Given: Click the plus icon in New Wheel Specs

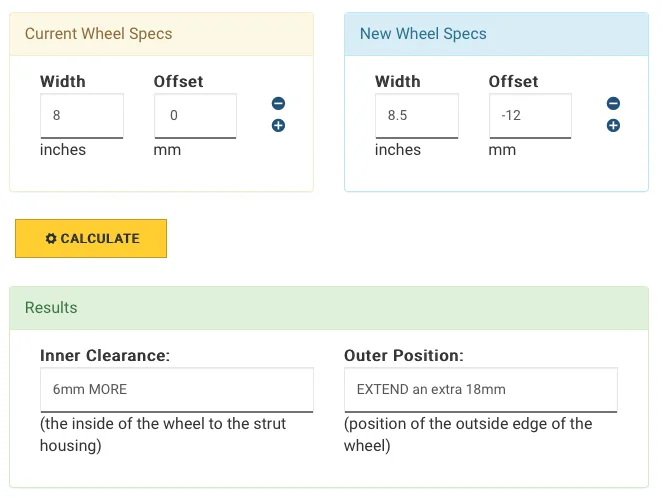Looking at the screenshot, I should click(x=613, y=125).
